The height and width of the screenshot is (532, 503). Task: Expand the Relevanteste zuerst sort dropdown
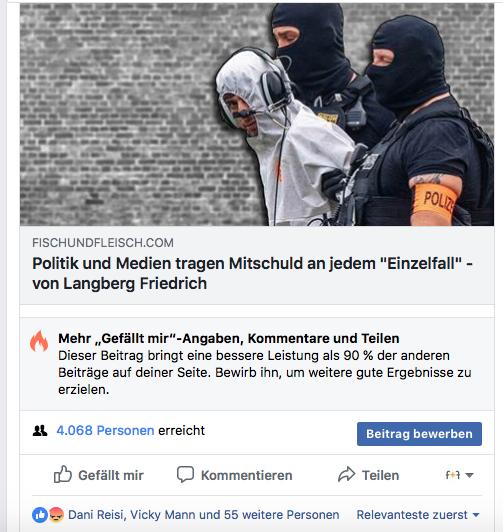click(x=418, y=515)
